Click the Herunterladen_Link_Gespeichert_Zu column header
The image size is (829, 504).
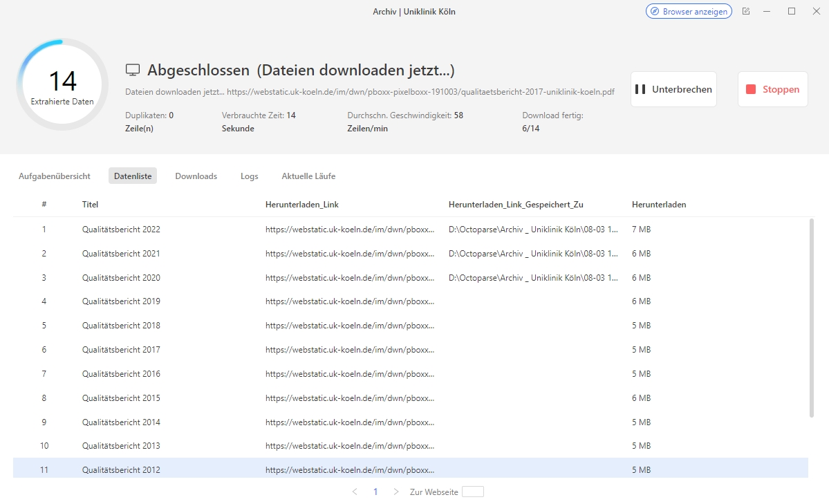(516, 205)
